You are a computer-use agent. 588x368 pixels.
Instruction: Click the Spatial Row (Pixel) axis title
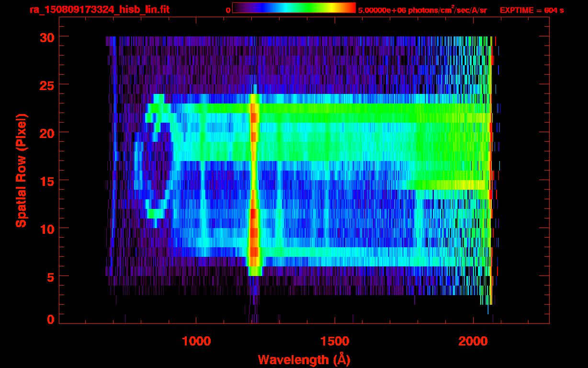coord(21,171)
